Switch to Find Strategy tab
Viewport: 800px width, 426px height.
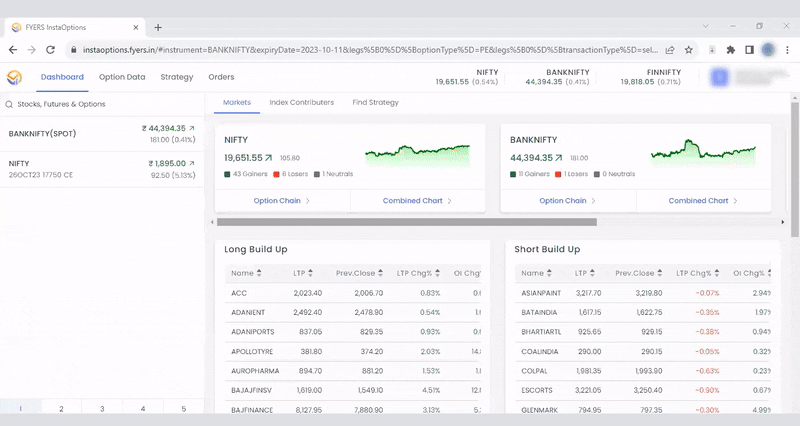click(x=376, y=103)
